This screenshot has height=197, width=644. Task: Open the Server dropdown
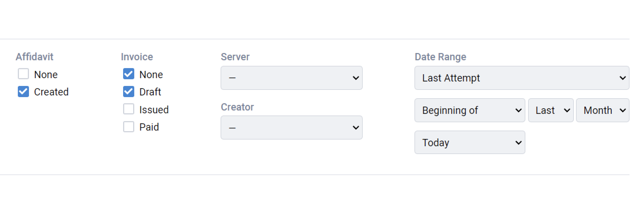tap(291, 78)
